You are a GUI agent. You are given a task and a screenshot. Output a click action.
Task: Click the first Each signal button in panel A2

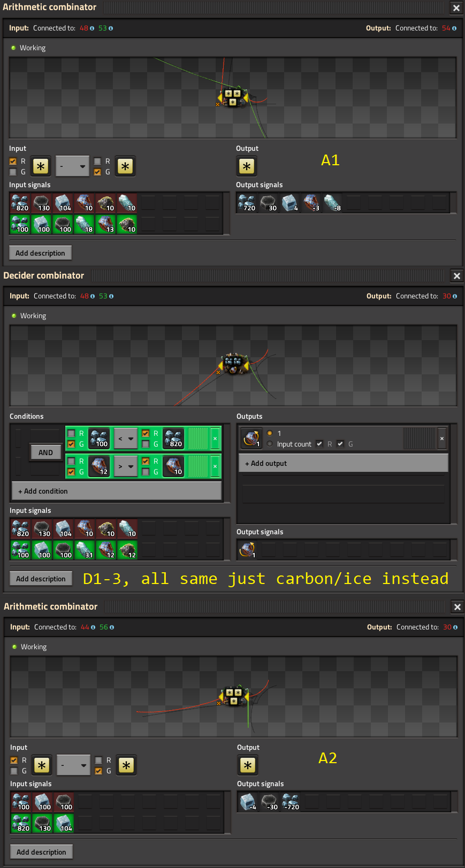(42, 765)
